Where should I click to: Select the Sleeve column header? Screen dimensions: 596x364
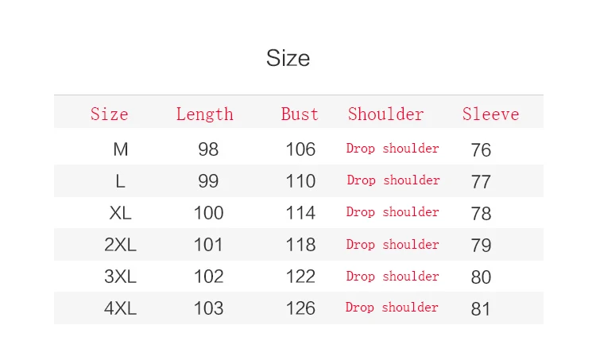[491, 114]
